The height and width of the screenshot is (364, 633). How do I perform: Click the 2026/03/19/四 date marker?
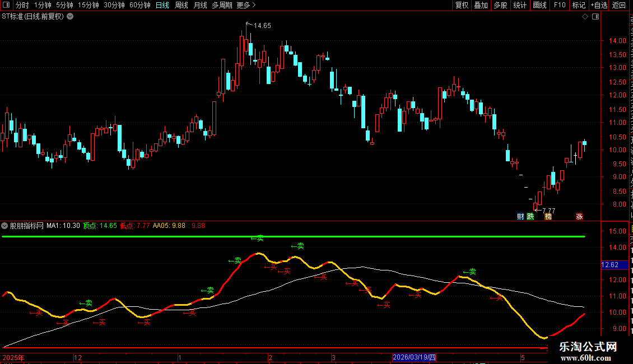click(414, 357)
